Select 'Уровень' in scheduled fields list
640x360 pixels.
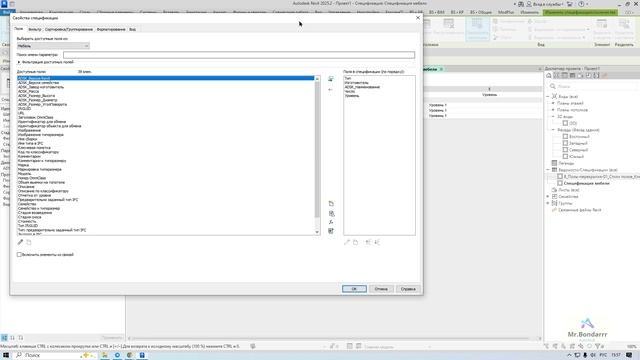click(x=352, y=96)
